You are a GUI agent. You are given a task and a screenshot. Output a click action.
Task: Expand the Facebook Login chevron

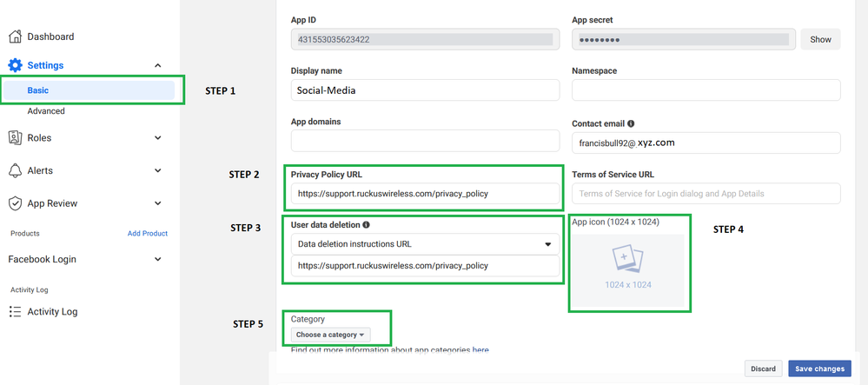click(157, 259)
